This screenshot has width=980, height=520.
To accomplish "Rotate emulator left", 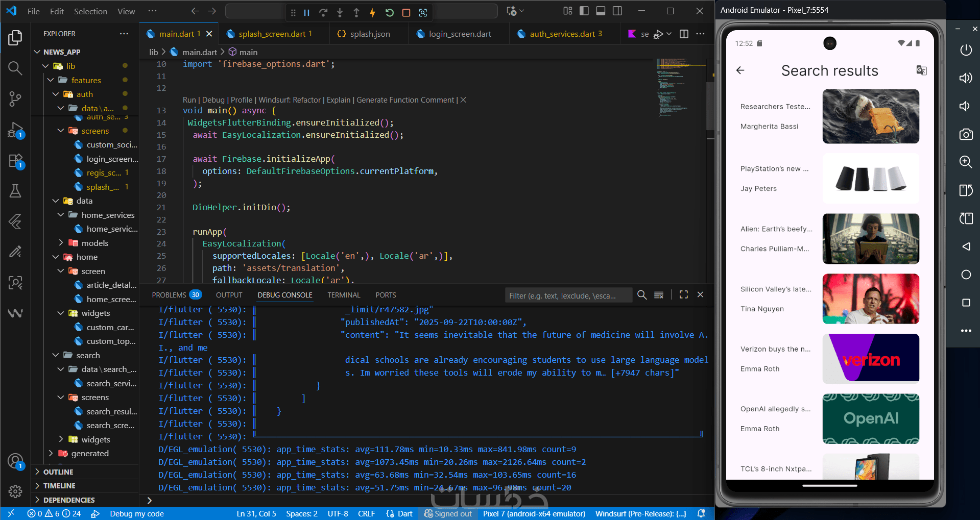I will [x=965, y=190].
